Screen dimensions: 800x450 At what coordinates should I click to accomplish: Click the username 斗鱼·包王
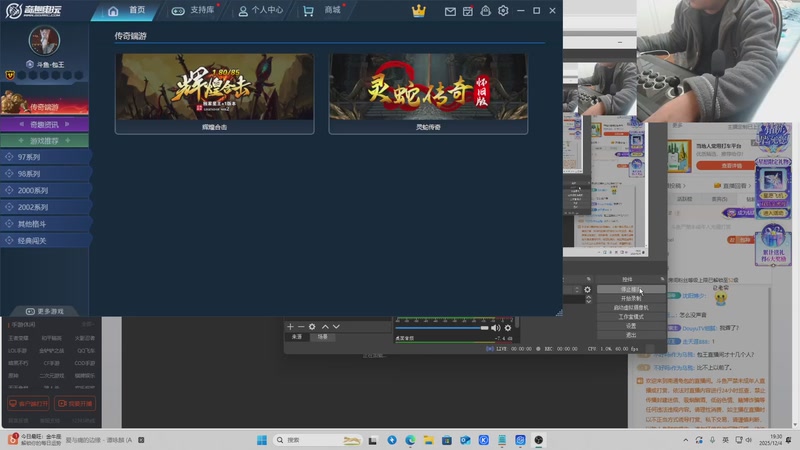(x=50, y=65)
